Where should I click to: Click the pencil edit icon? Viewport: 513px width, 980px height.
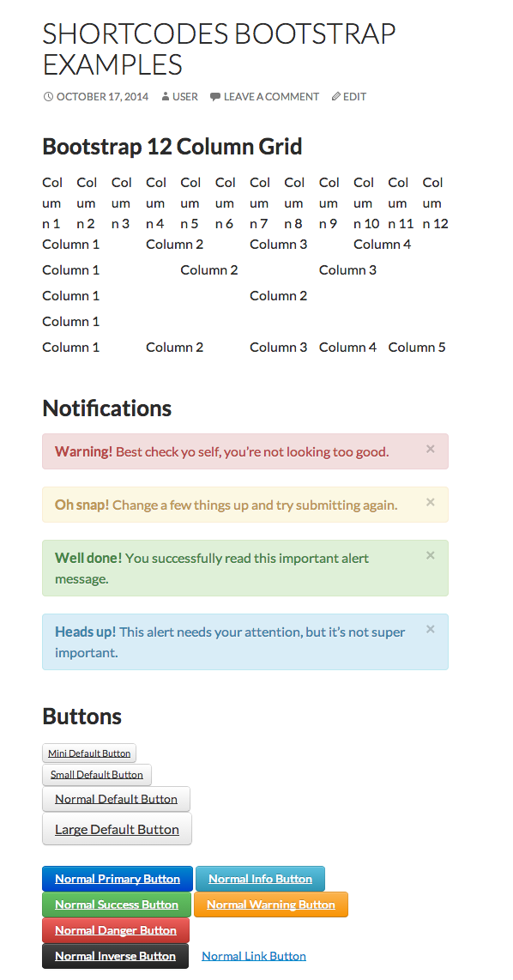click(336, 97)
